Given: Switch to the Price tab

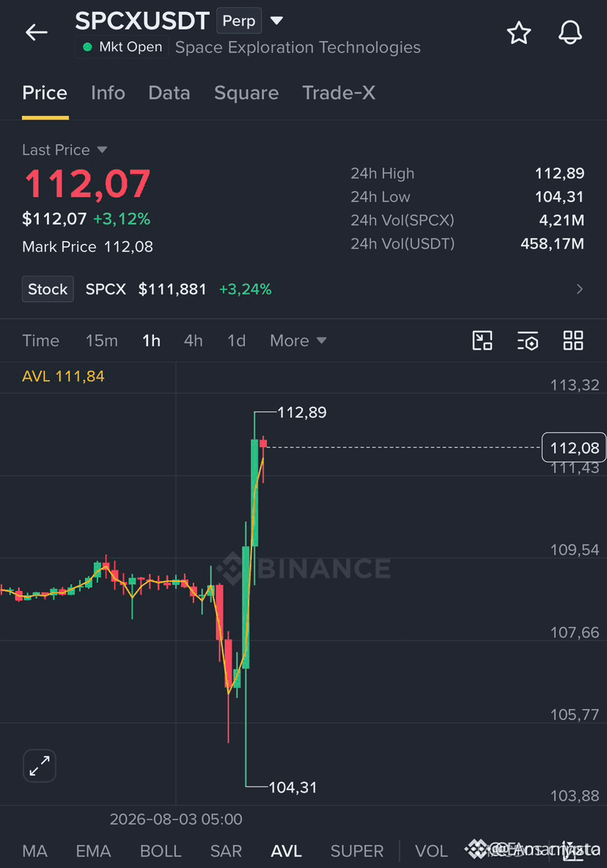Looking at the screenshot, I should point(45,93).
